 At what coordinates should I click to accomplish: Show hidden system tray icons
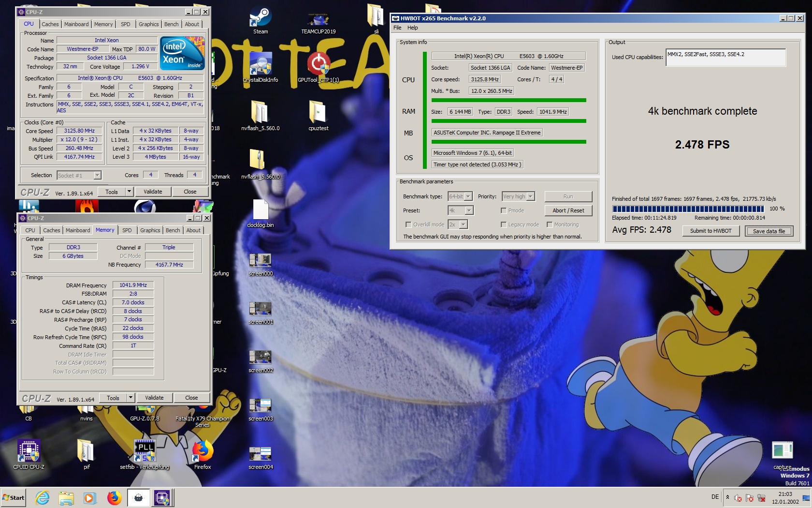727,497
